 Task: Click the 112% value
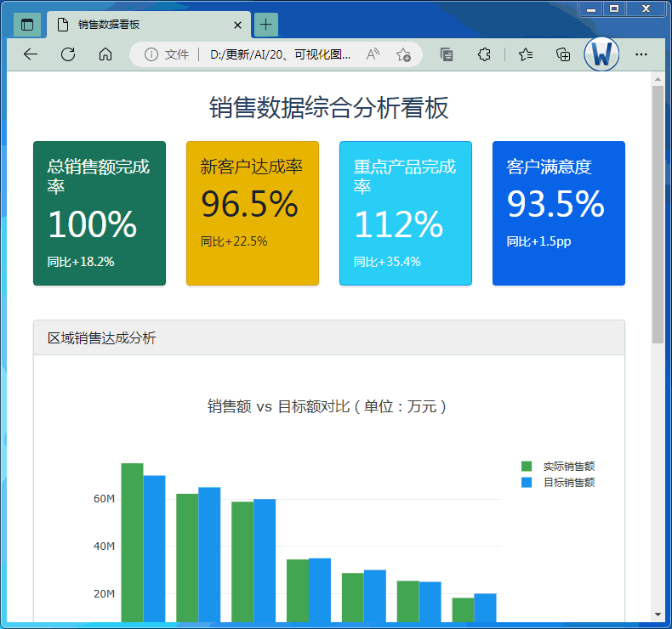point(399,224)
